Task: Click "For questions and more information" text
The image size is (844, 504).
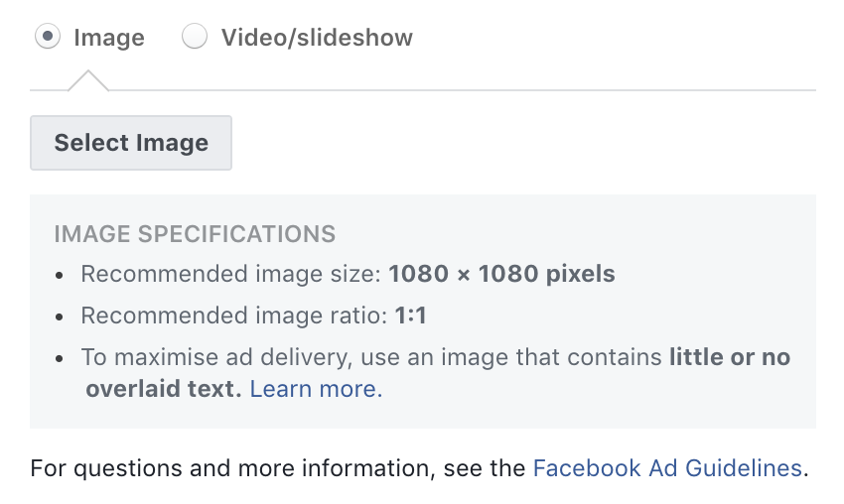Action: pos(232,468)
